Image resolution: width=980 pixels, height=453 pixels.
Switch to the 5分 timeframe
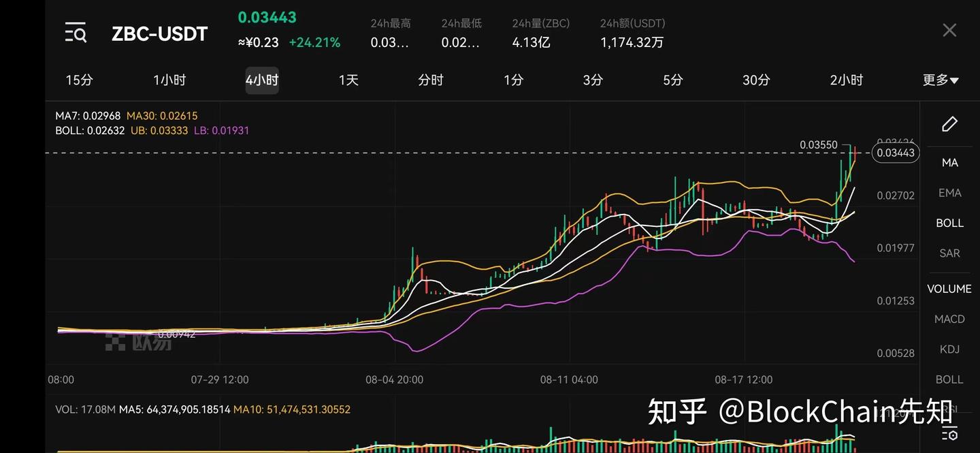click(672, 80)
